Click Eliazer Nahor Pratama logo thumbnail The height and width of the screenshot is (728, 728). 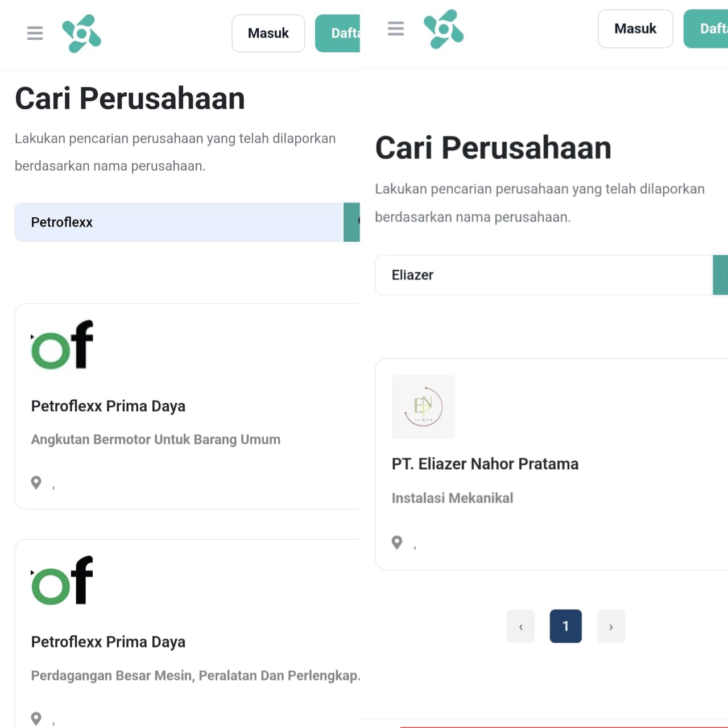point(423,407)
